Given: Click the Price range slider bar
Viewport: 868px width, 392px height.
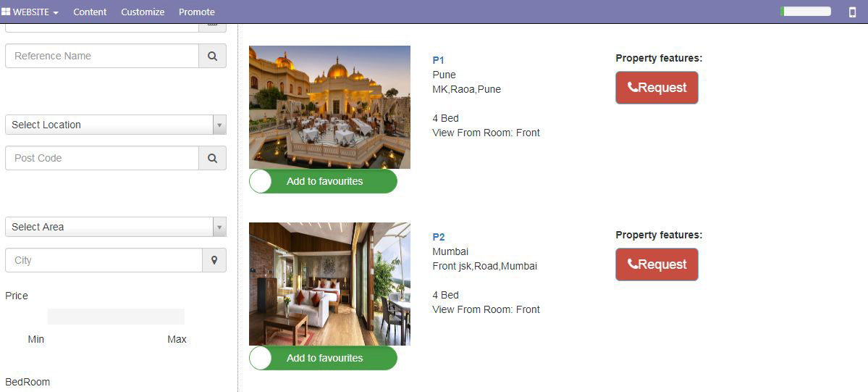Looking at the screenshot, I should (x=116, y=317).
